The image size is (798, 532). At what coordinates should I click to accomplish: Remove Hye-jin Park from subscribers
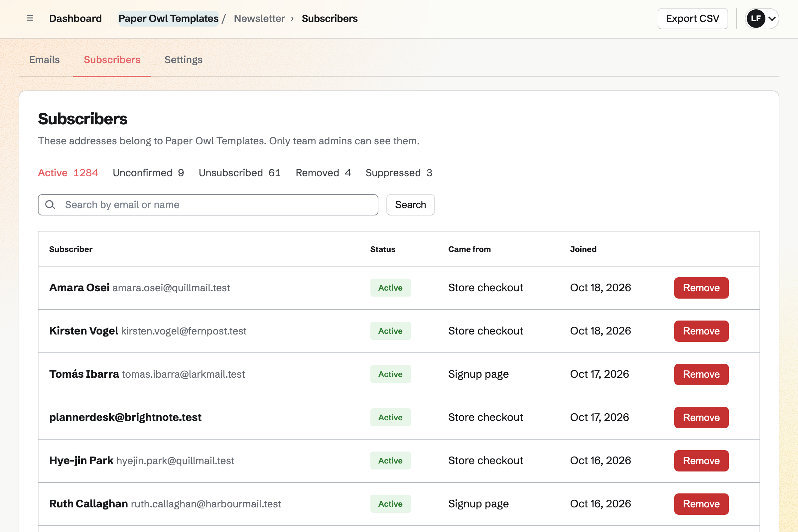coord(701,461)
